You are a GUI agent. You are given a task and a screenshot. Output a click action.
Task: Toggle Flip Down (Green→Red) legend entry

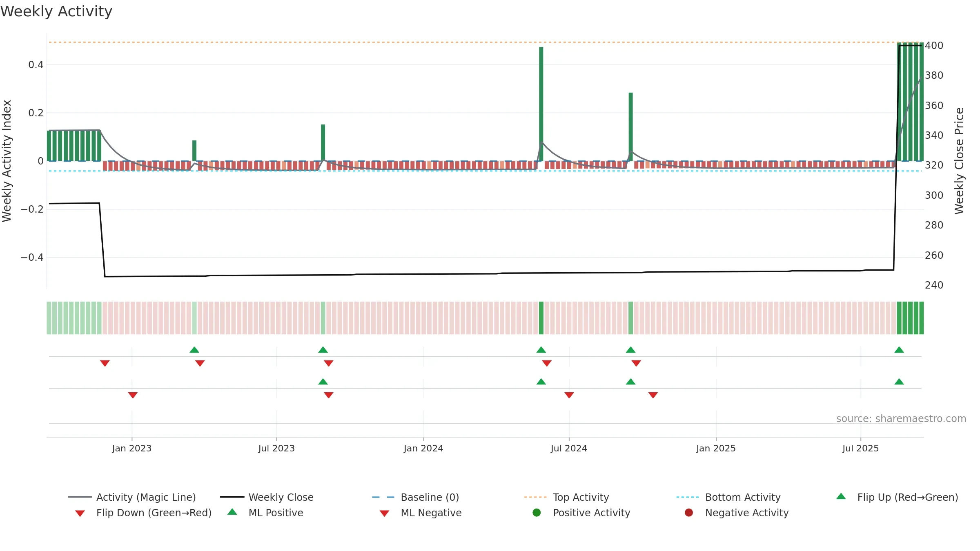pyautogui.click(x=143, y=513)
